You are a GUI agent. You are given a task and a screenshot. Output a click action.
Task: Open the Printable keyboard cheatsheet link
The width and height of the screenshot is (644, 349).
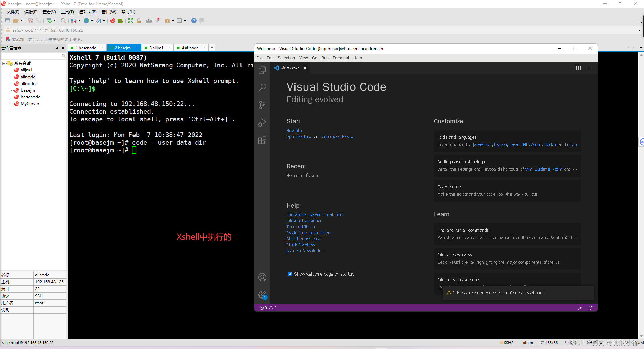[315, 214]
